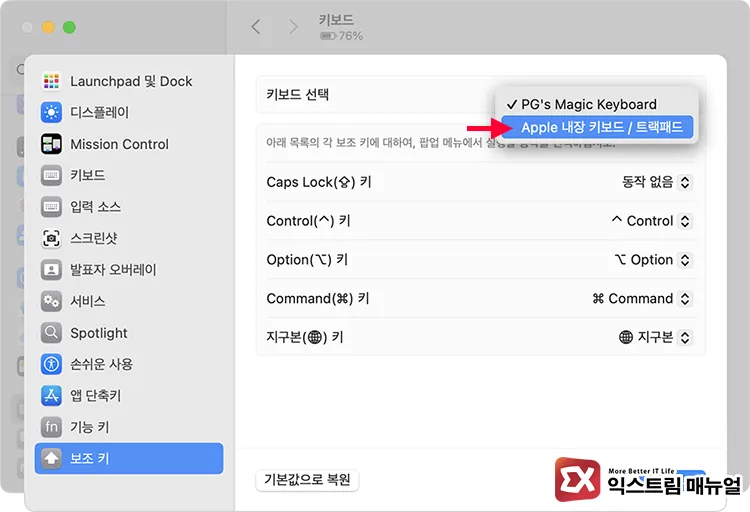Go back with the left chevron

point(256,27)
